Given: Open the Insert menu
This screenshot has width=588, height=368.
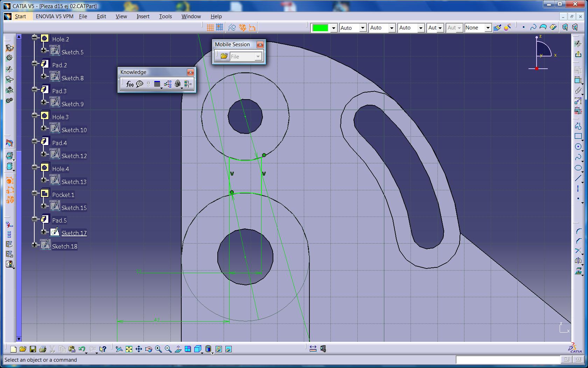Looking at the screenshot, I should click(143, 16).
